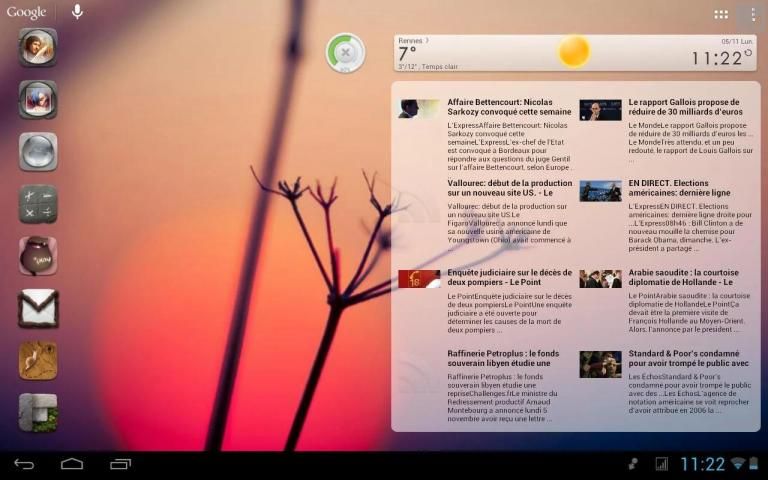Expand the Rennes location selector
Image resolution: width=768 pixels, height=480 pixels.
[413, 41]
